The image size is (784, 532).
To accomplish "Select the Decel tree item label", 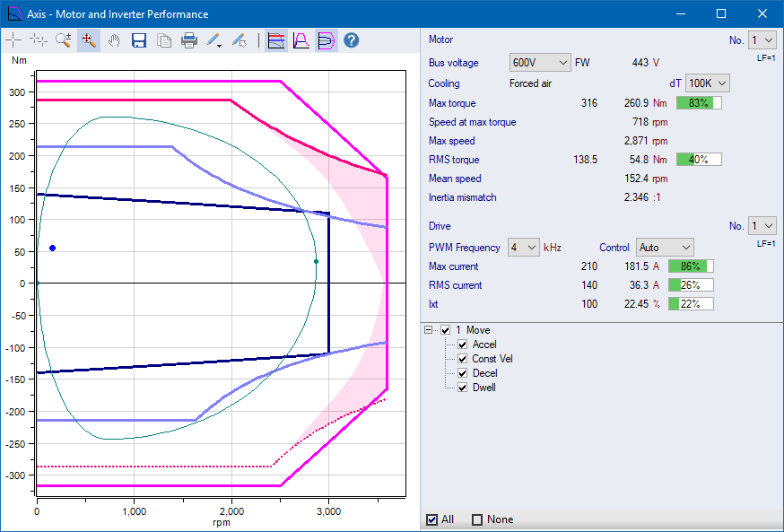I will tap(484, 373).
